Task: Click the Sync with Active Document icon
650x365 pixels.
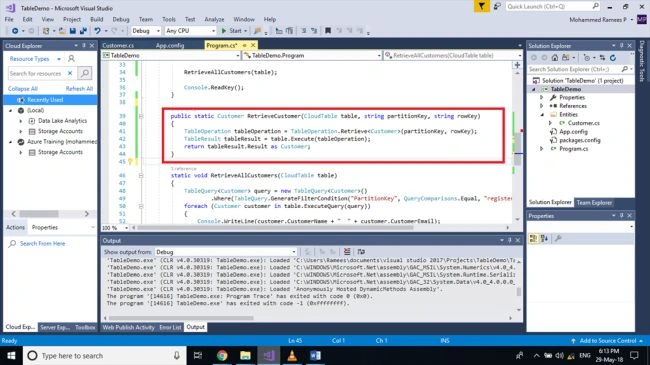Action: pyautogui.click(x=602, y=58)
